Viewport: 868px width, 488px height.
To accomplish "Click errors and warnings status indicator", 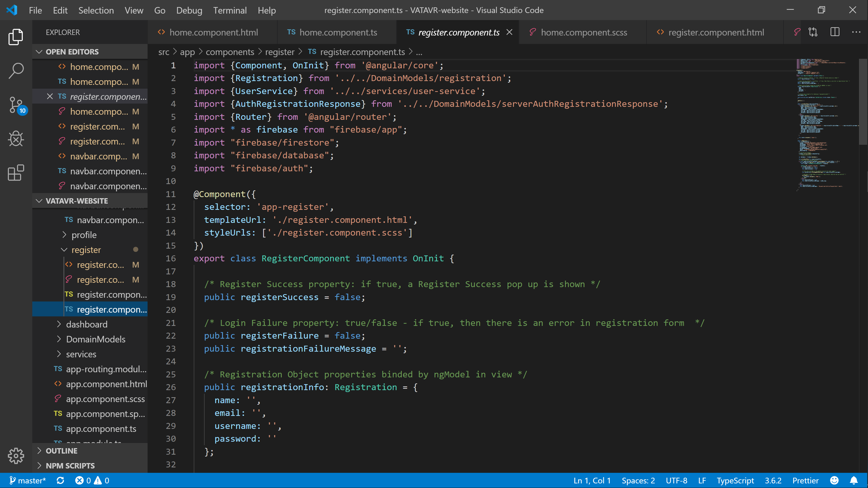I will coord(92,481).
